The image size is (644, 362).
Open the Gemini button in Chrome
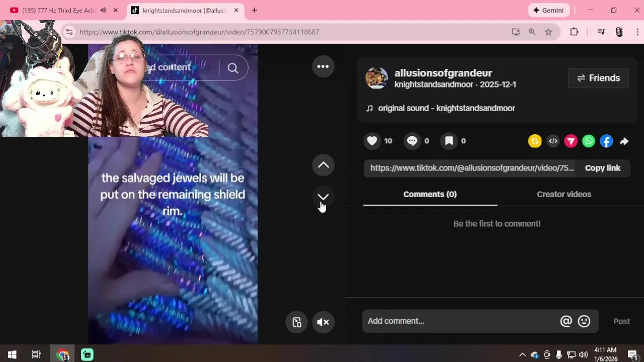549,10
